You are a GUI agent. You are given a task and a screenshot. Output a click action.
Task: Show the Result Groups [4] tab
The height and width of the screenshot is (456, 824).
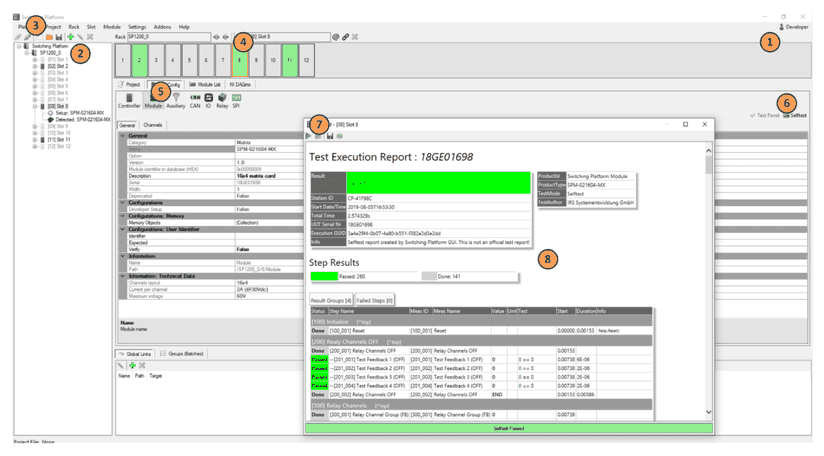tap(331, 300)
